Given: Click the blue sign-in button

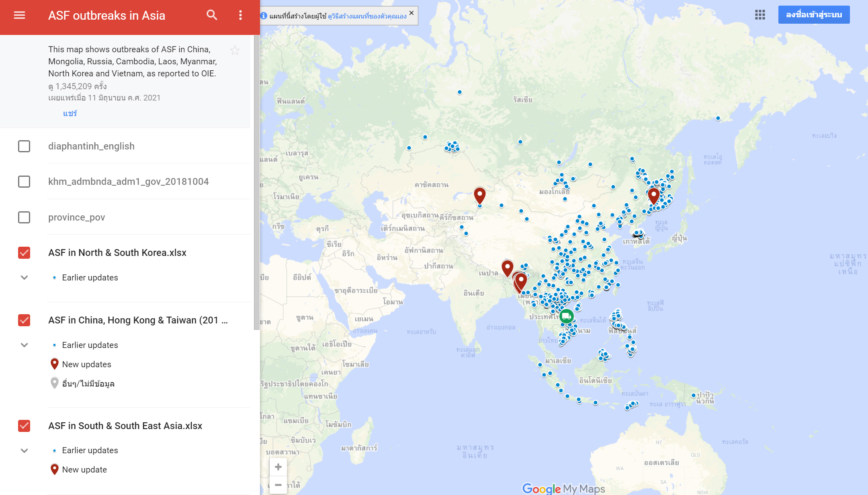Looking at the screenshot, I should tap(814, 15).
